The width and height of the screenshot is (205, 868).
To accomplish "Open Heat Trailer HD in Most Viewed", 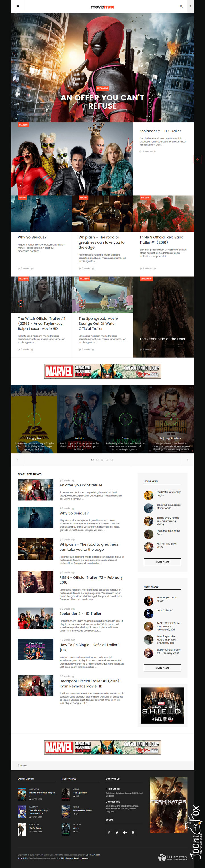I will 165,610.
